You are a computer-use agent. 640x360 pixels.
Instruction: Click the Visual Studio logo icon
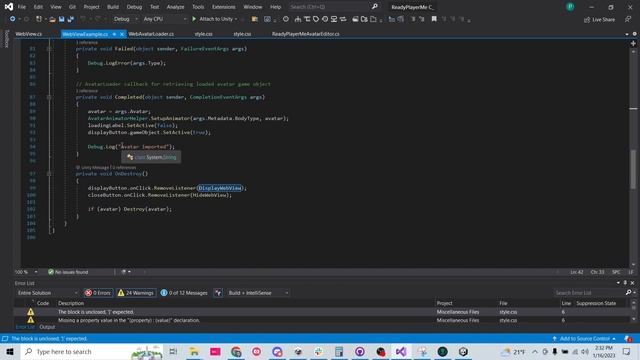(x=9, y=7)
